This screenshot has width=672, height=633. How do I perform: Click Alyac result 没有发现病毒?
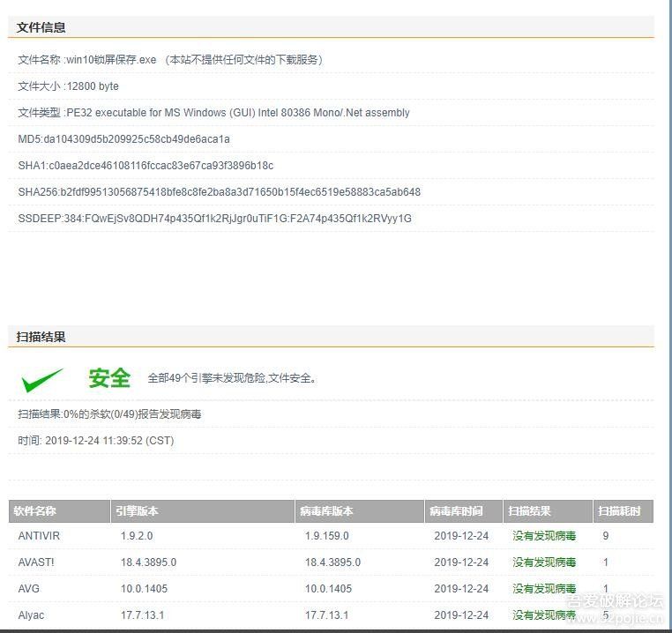click(544, 615)
